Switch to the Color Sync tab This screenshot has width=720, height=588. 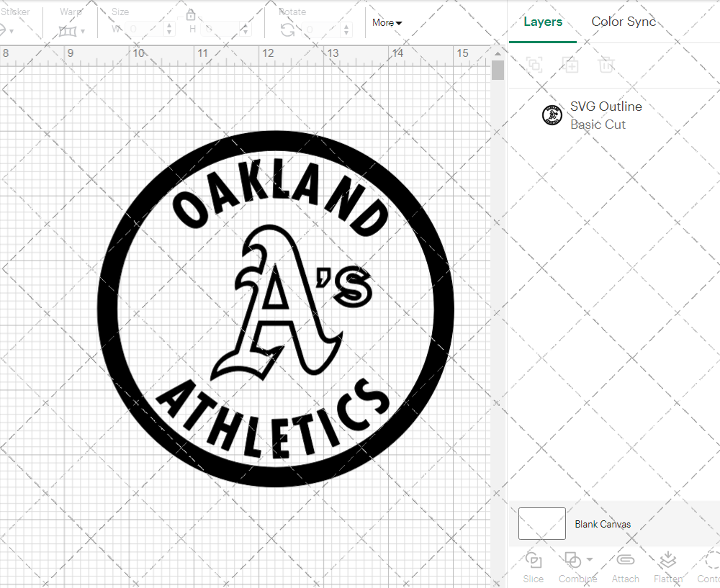(624, 22)
